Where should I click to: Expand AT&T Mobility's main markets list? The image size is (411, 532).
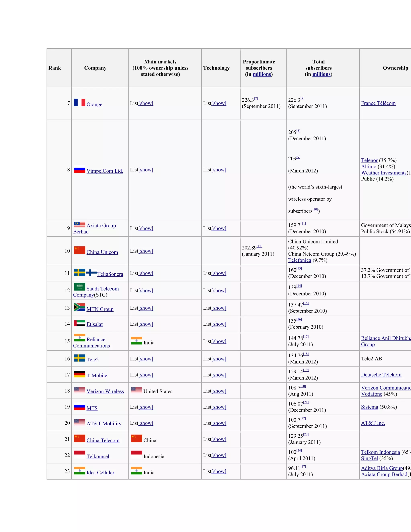click(x=146, y=423)
